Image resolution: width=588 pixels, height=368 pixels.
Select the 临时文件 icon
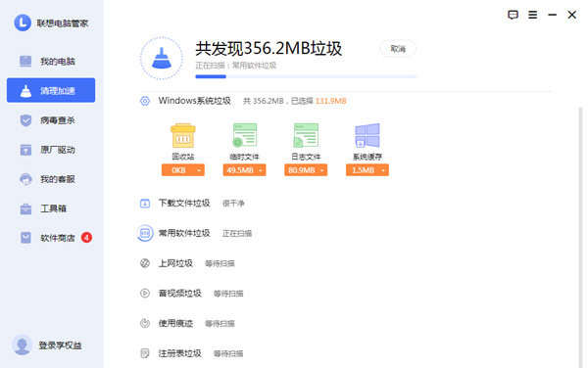pos(244,135)
